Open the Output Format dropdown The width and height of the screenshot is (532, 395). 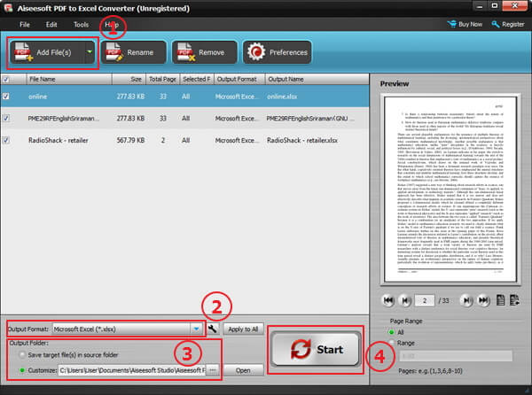(195, 329)
